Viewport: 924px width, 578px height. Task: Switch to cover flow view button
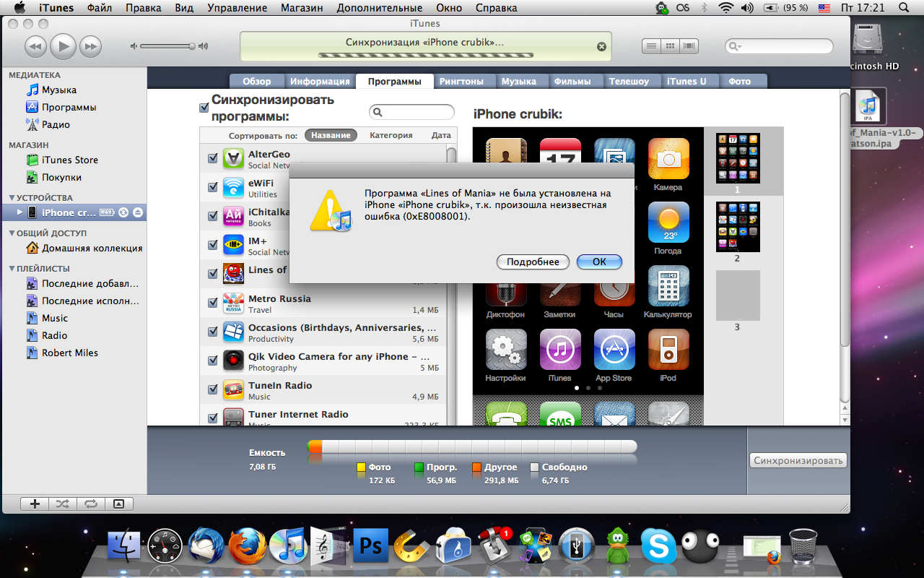(689, 46)
